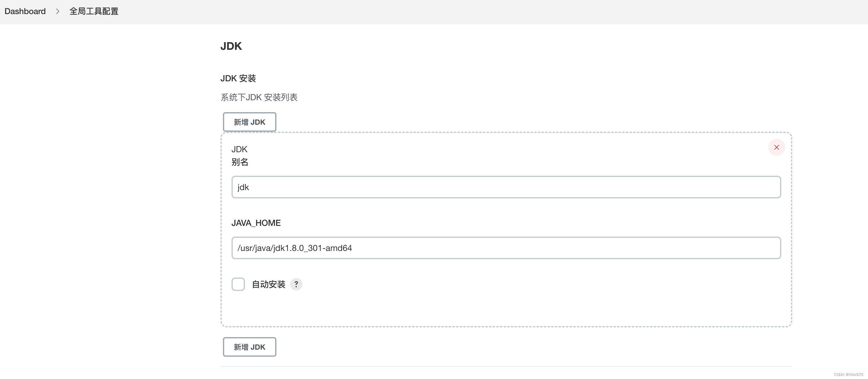Screen dimensions: 868x379
Task: Select the 自动安装 label text
Action: pos(268,284)
